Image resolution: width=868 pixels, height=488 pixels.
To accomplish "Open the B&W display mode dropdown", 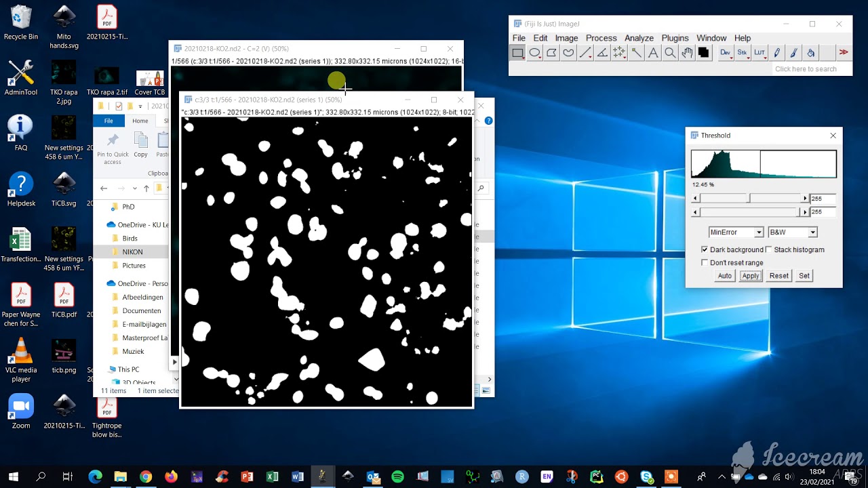I will 792,232.
